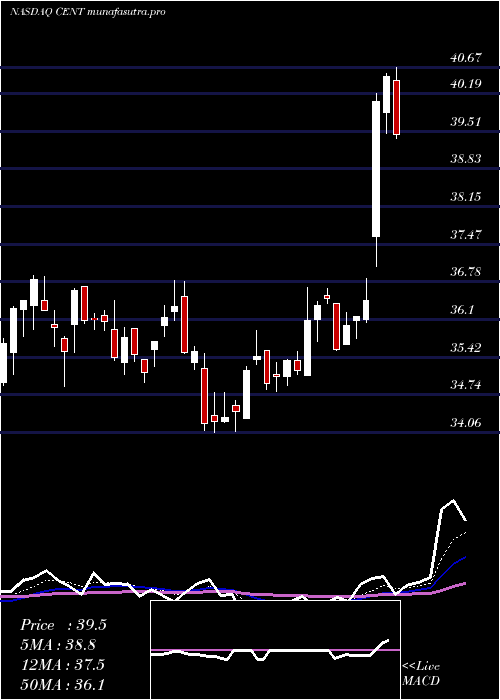This screenshot has height=700, width=500.
Task: Click the <<Live MACD label
Action: 421,674
